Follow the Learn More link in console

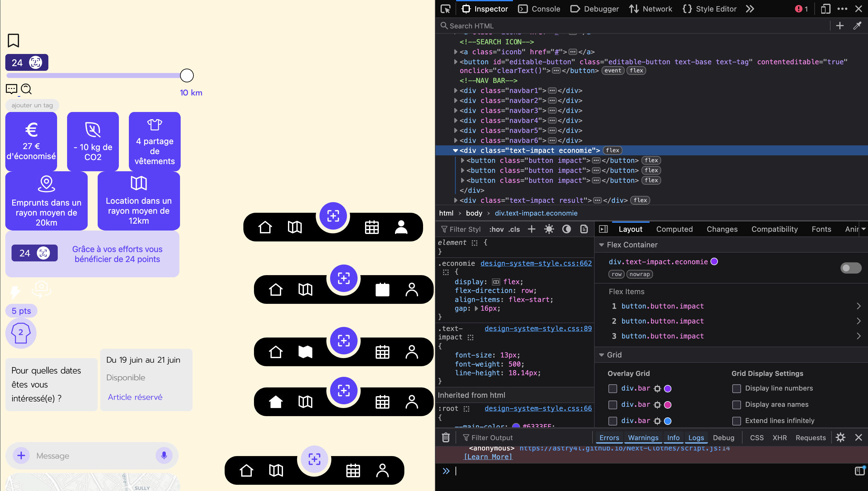pos(488,456)
